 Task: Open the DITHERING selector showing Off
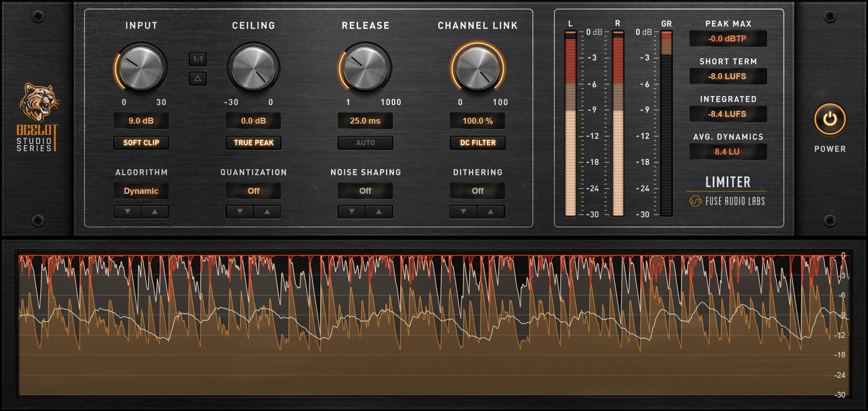click(x=477, y=191)
